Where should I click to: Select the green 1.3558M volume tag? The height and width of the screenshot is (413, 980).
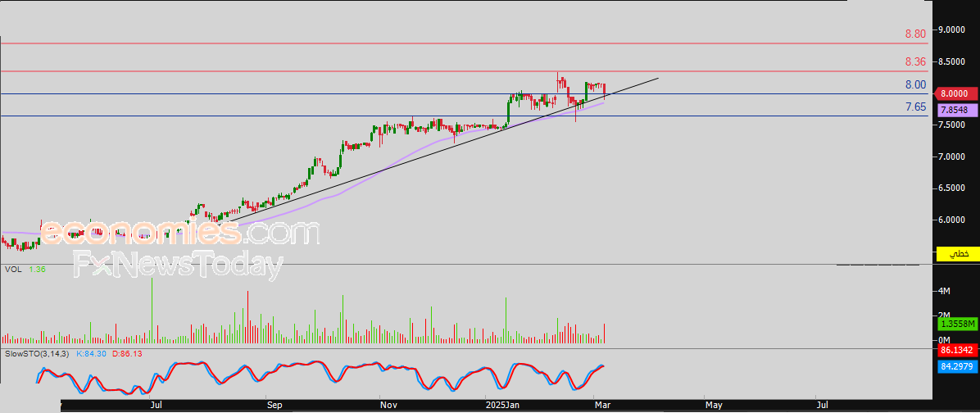[x=957, y=324]
